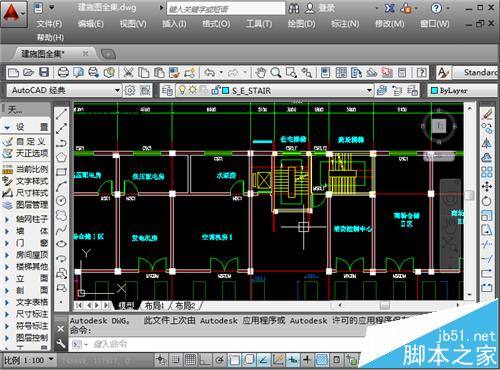
Task: Toggle the layer on/off lightbulb icon
Action: 182,90
